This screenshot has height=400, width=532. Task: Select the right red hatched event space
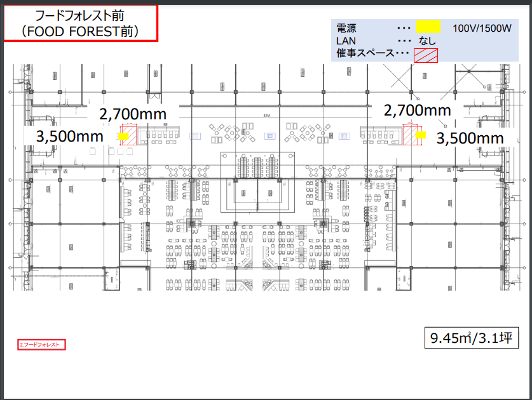[409, 135]
